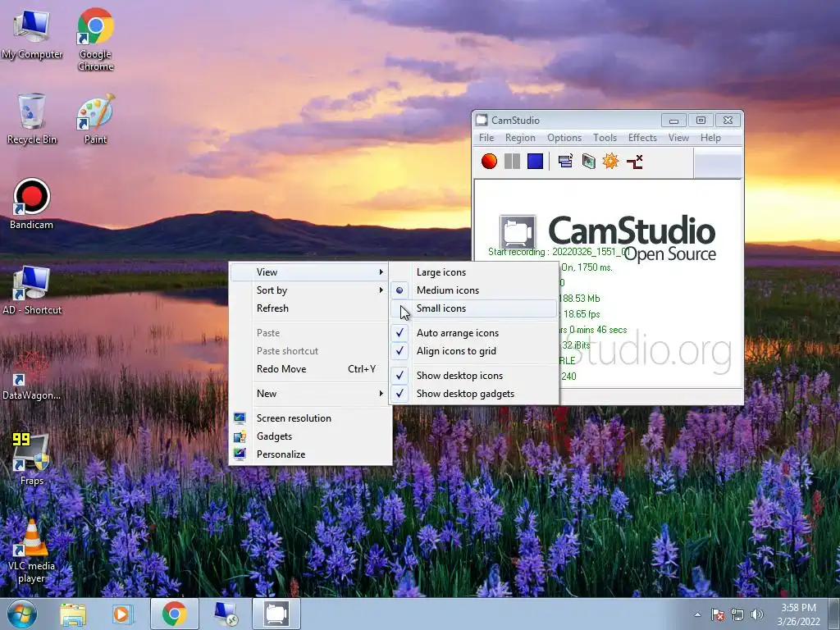Viewport: 840px width, 630px height.
Task: Open CamStudio Tools menu
Action: click(x=605, y=138)
